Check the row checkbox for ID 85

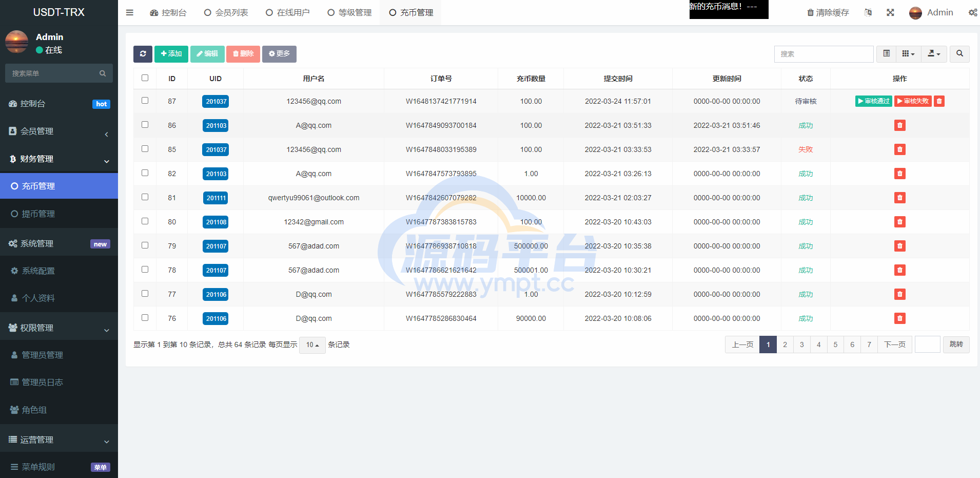coord(145,149)
